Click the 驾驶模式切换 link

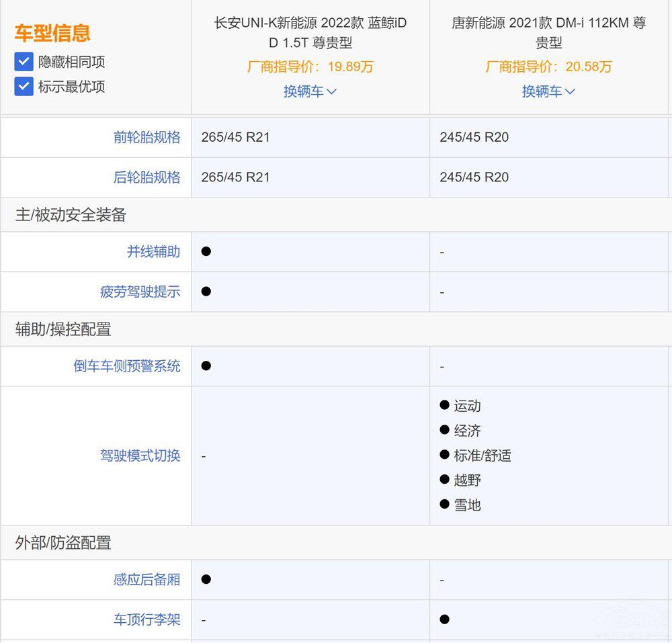(140, 456)
